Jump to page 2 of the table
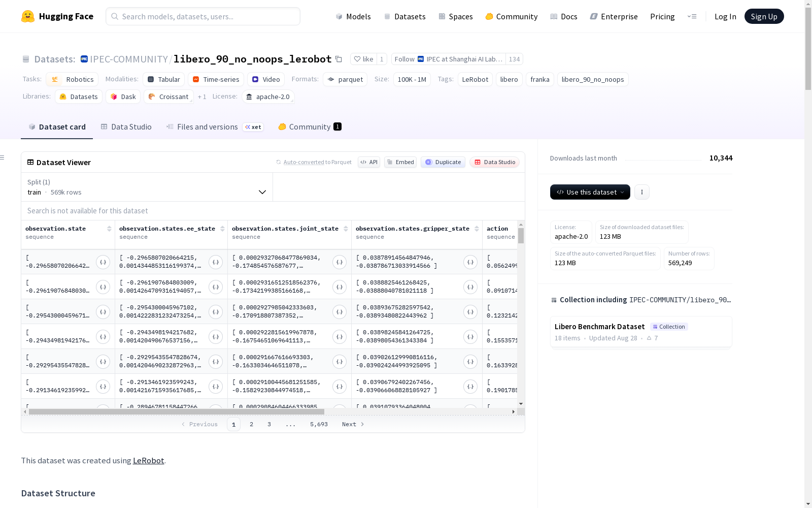Viewport: 812px width, 508px height. pos(251,424)
